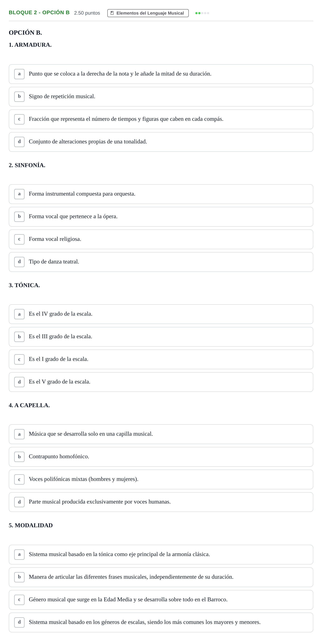The width and height of the screenshot is (322, 644).
Task: Select 'Contrapunto homofónico' answer
Action: [x=161, y=457]
